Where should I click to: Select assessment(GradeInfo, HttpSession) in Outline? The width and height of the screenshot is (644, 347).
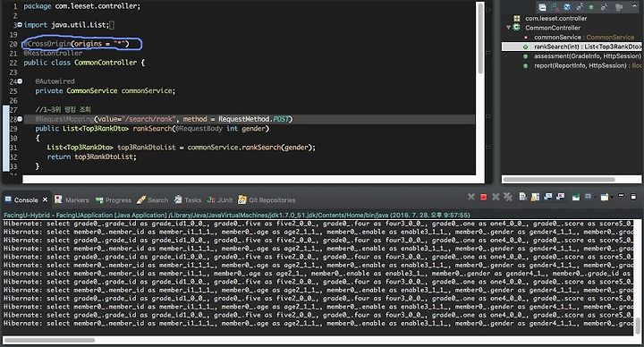tap(588, 55)
